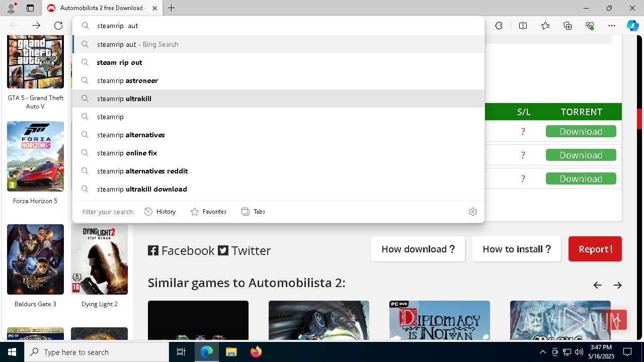The height and width of the screenshot is (362, 644).
Task: Select 'steam rip out' suggestion
Action: click(279, 62)
